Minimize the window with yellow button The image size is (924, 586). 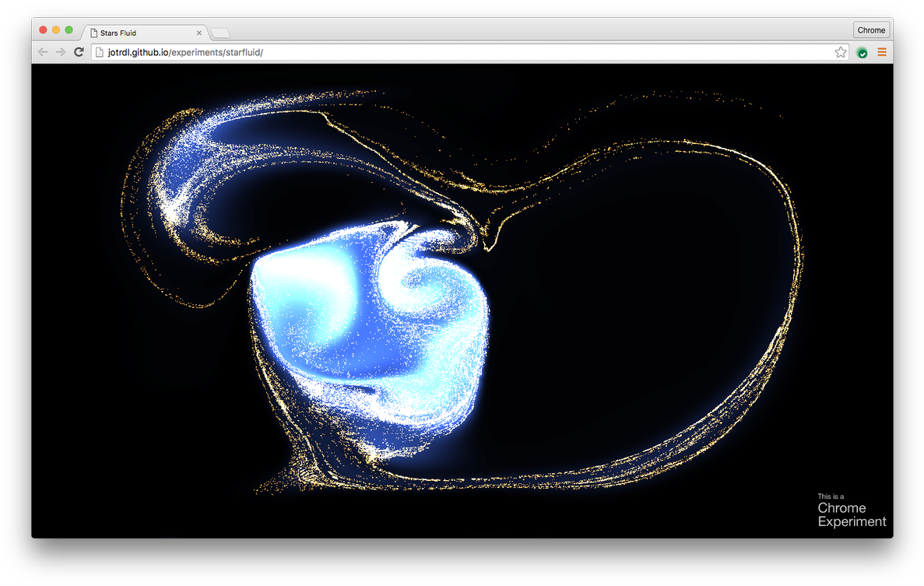pos(56,30)
